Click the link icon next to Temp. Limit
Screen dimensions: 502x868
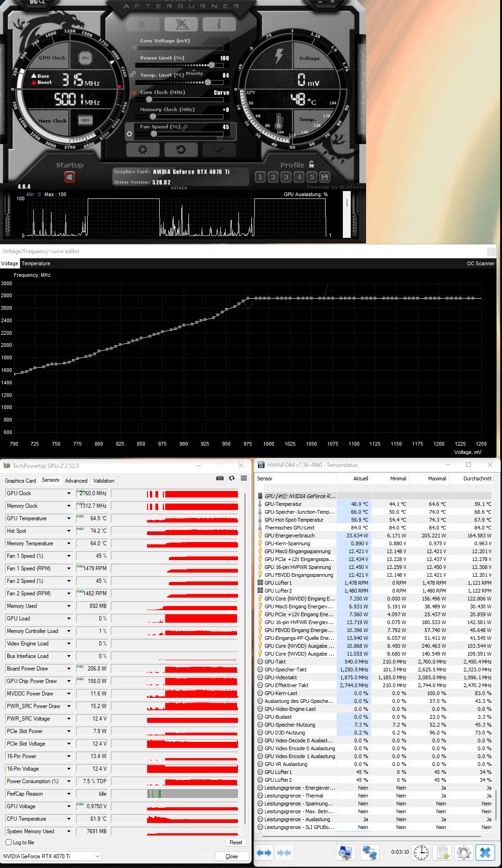tap(133, 75)
